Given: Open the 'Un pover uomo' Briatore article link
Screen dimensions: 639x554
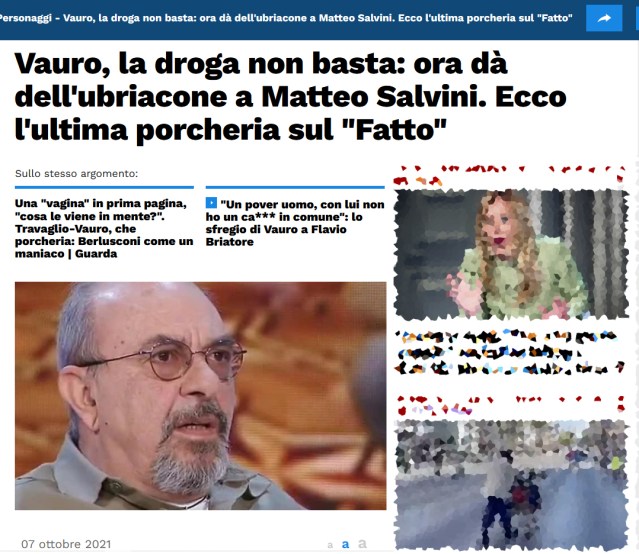Looking at the screenshot, I should point(295,223).
